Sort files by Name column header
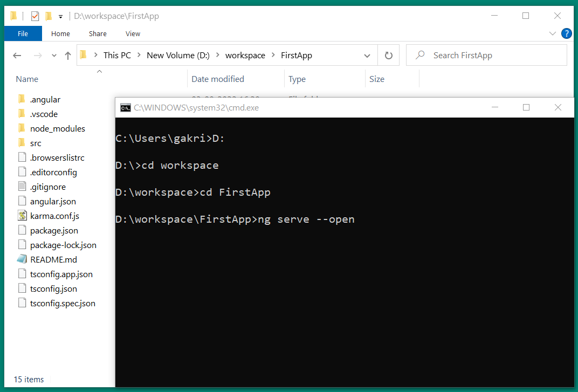The image size is (578, 392). (27, 79)
